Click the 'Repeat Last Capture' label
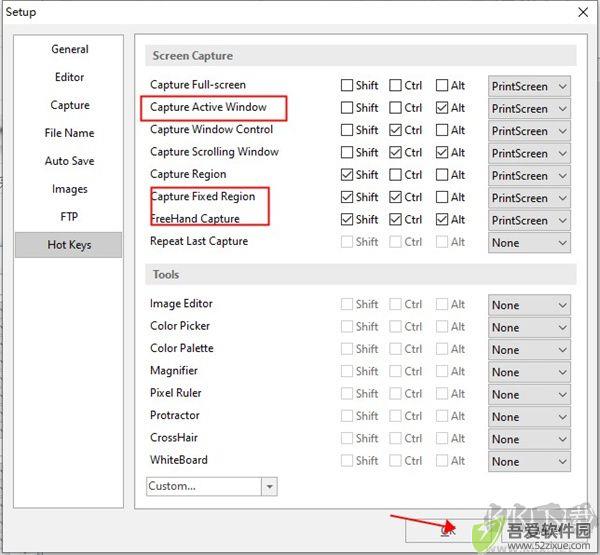The width and height of the screenshot is (600, 555). point(199,241)
